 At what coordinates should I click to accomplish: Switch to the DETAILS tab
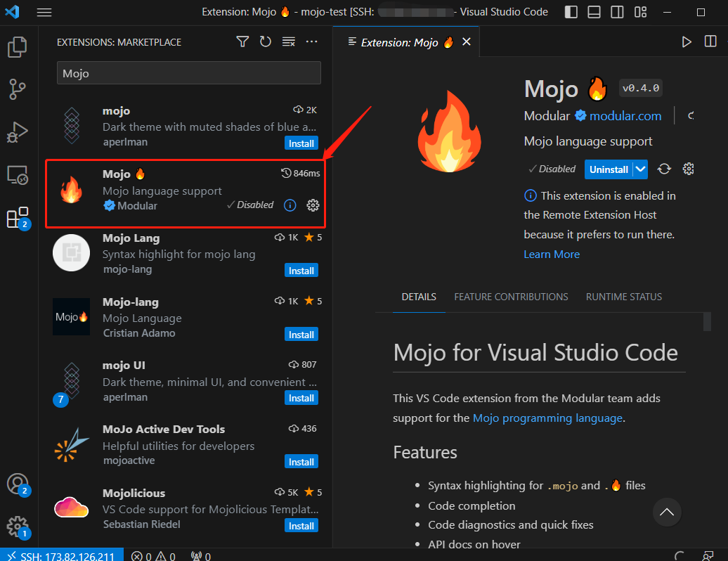[x=419, y=297]
